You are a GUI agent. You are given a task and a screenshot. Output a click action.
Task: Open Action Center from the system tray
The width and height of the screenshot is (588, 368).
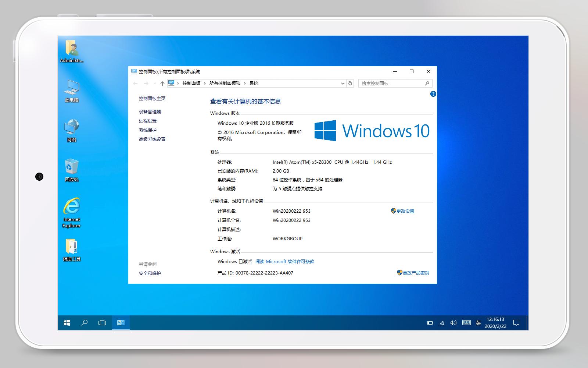click(517, 323)
